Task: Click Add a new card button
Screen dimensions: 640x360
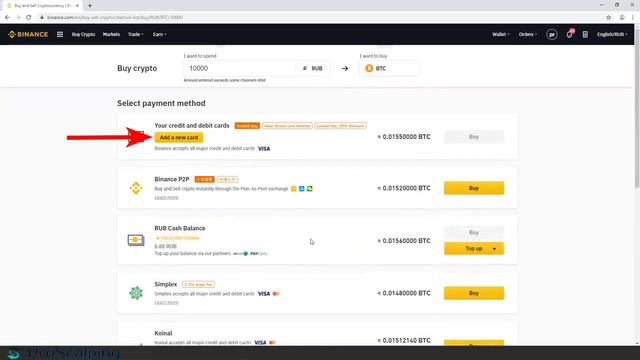Action: pos(179,138)
